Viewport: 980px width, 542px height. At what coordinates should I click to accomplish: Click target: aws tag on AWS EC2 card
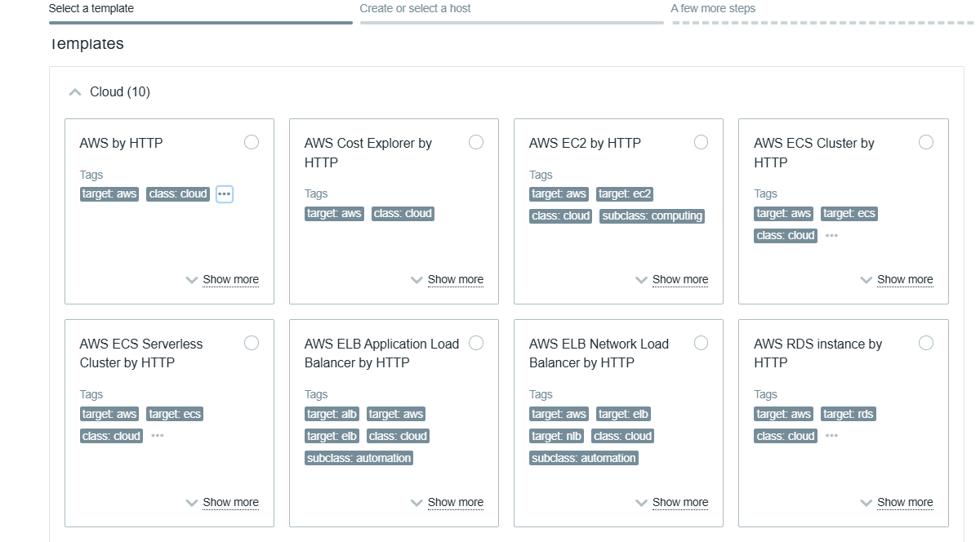pos(559,194)
